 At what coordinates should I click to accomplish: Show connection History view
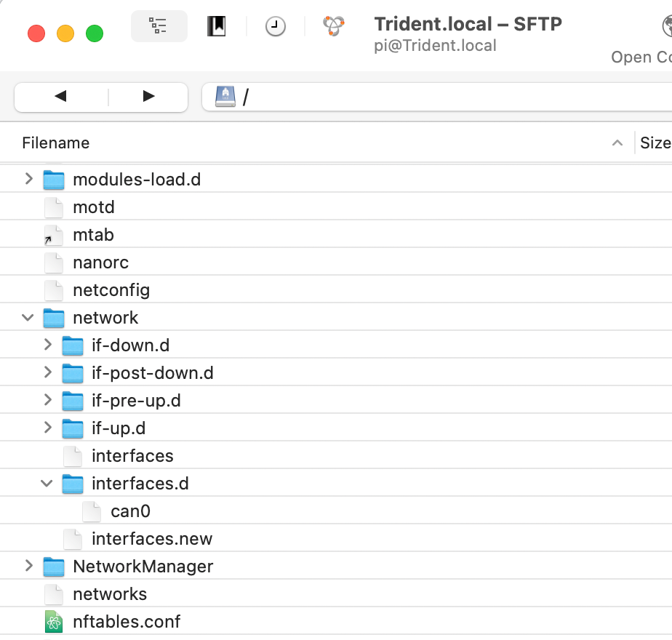[x=275, y=26]
